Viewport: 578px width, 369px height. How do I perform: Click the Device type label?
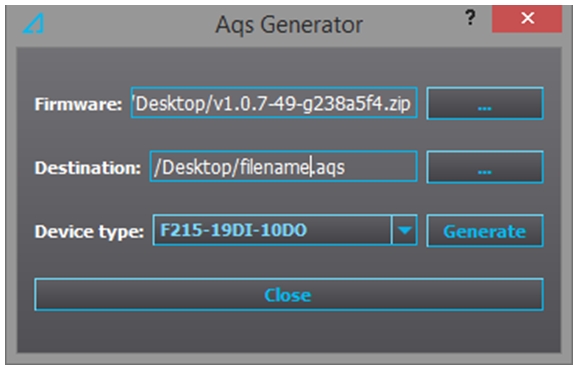point(89,232)
